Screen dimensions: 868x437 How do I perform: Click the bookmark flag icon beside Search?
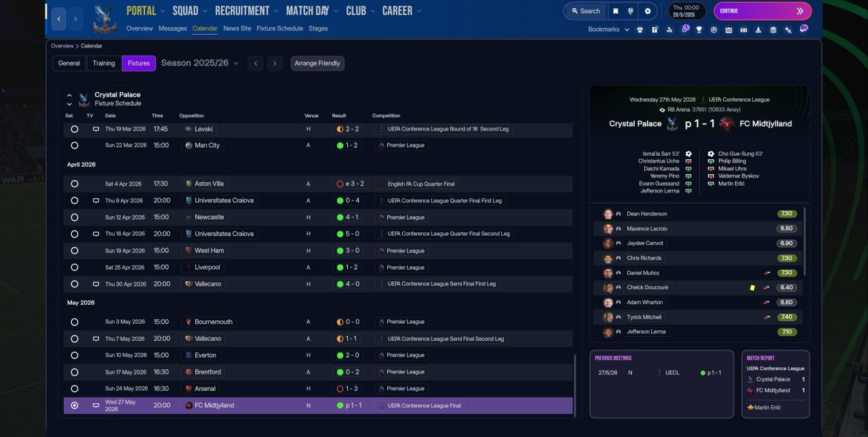(x=615, y=11)
